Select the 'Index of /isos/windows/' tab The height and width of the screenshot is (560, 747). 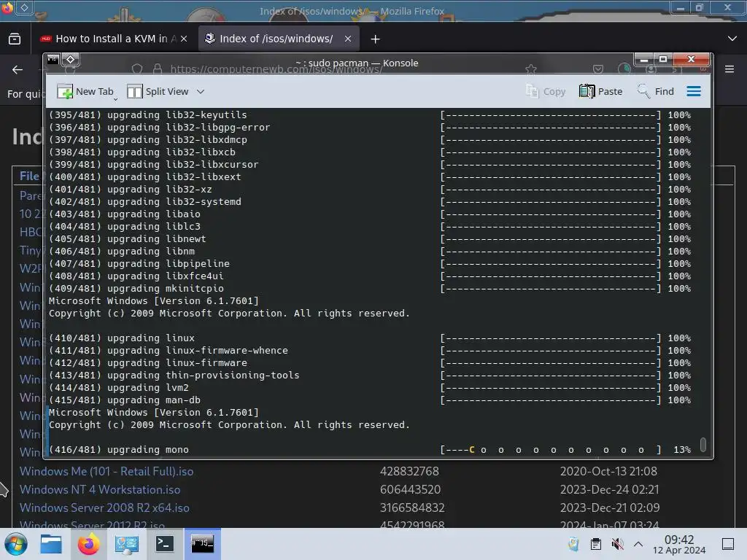point(279,39)
